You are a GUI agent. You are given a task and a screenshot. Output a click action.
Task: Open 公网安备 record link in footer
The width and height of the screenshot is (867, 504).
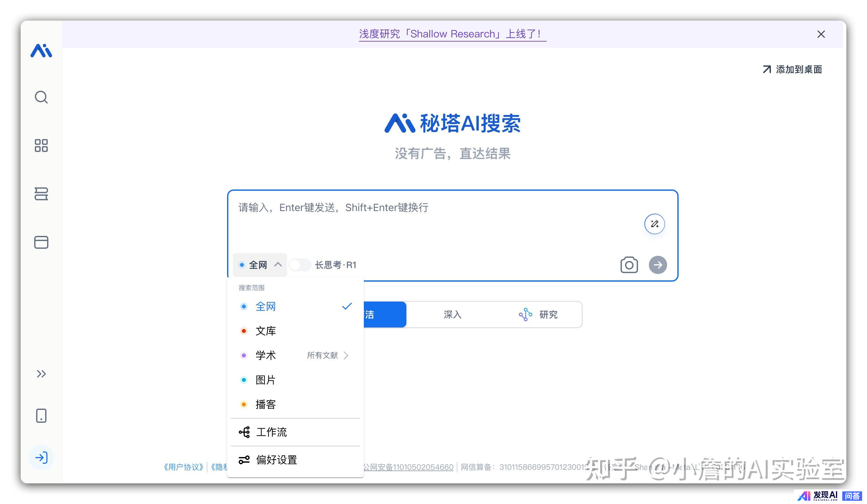click(408, 467)
